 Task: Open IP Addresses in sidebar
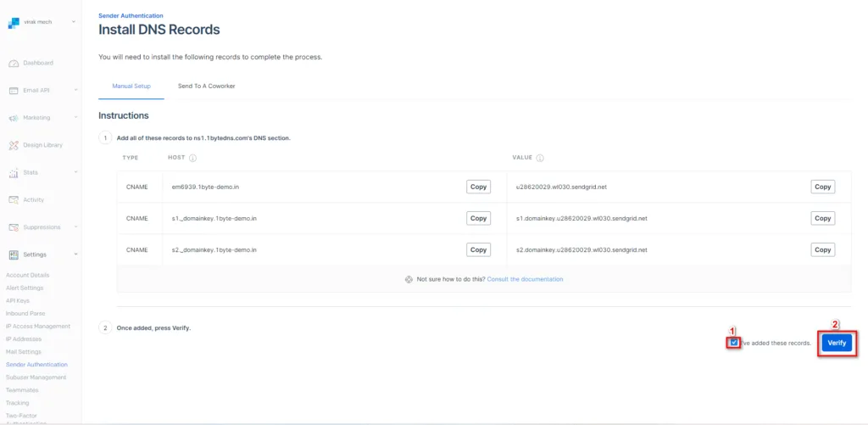pos(24,339)
